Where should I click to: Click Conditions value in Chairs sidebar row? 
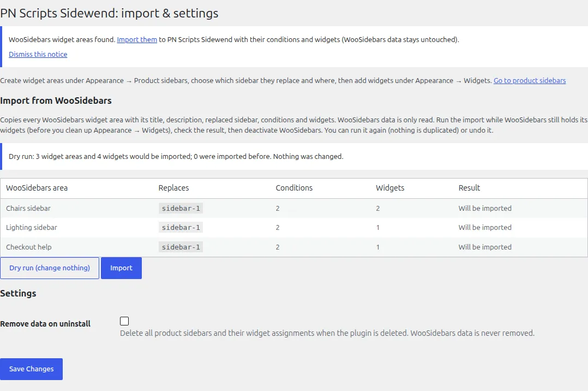[278, 208]
